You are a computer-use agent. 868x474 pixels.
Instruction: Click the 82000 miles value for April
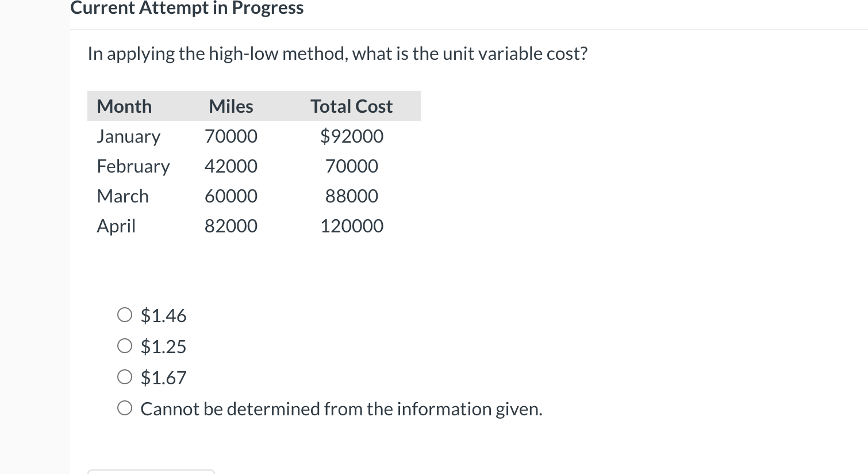[x=231, y=225]
